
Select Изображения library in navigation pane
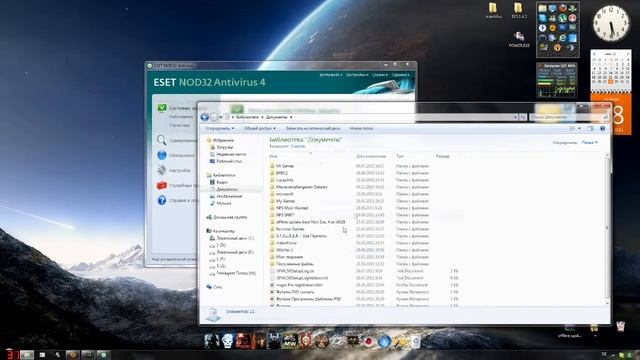point(229,196)
